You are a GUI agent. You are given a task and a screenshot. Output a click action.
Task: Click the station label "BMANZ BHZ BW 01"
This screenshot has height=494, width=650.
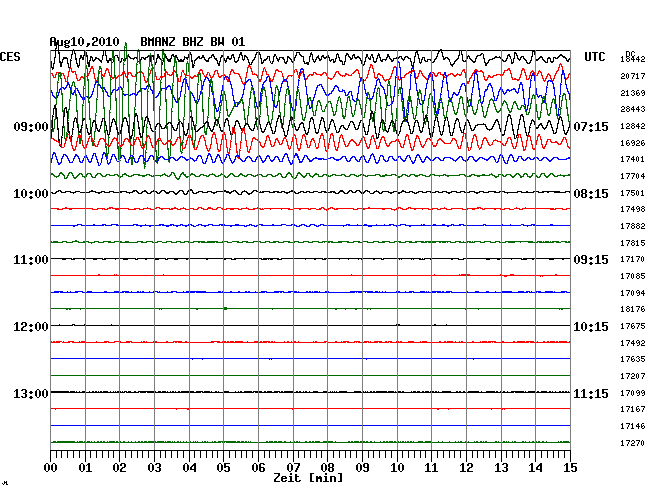pos(193,42)
